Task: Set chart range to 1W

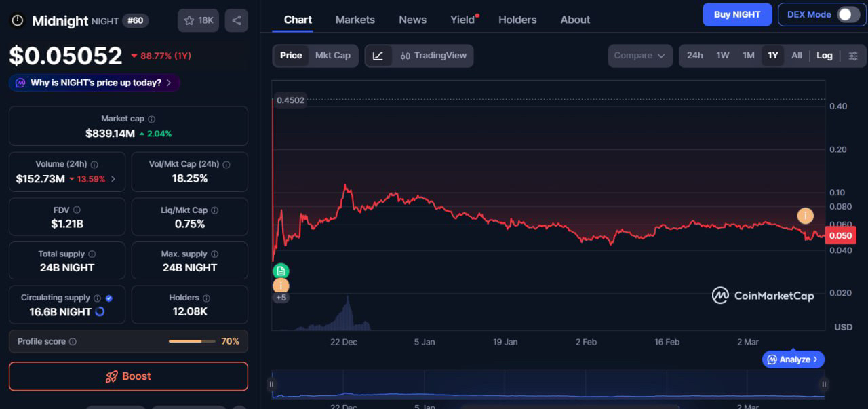Action: [x=723, y=56]
